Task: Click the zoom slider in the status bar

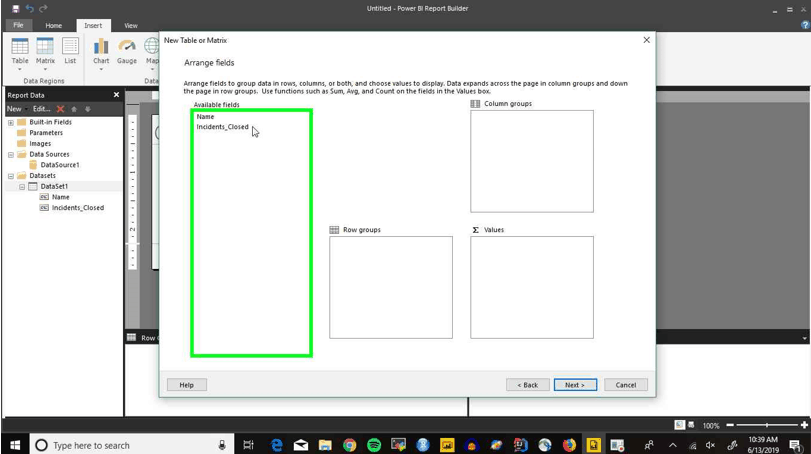Action: 767,425
